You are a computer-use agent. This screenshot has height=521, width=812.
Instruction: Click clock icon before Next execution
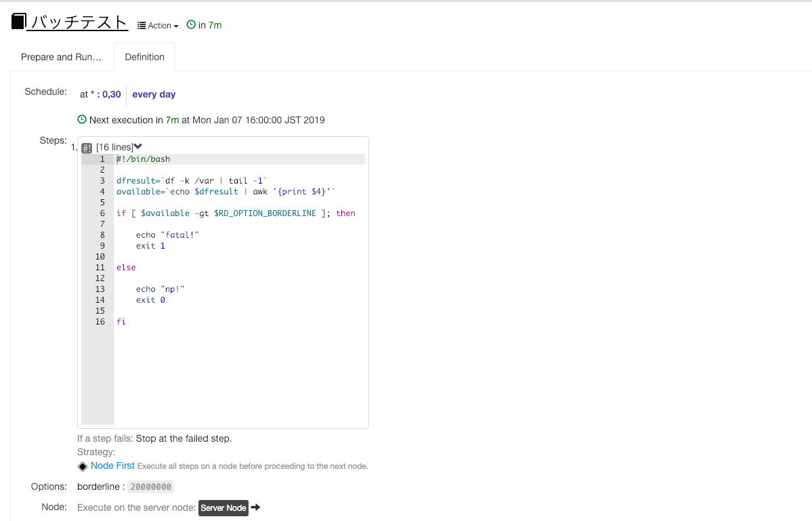tap(82, 119)
